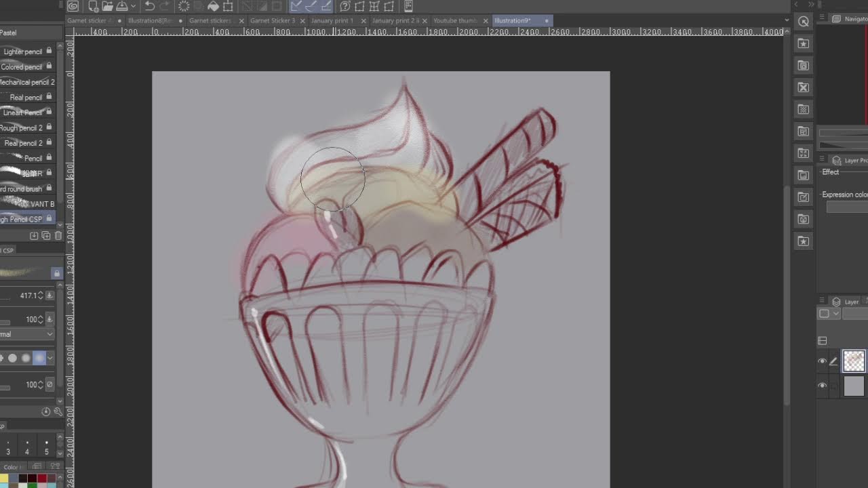Viewport: 868px width, 488px height.
Task: Select the dark red color swatch
Action: click(x=42, y=479)
